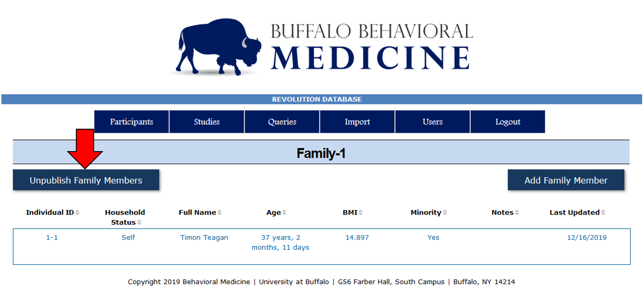The width and height of the screenshot is (644, 292).
Task: Select the Users menu item
Action: [432, 122]
